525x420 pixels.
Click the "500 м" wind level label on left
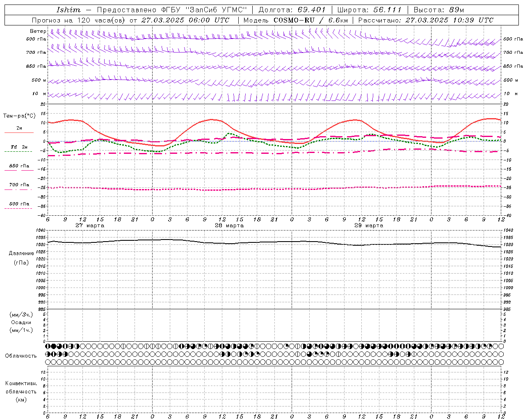(39, 80)
